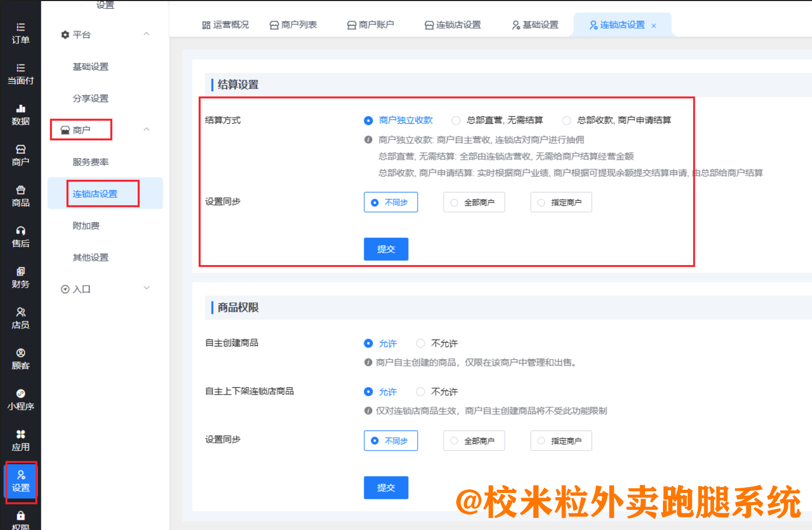The width and height of the screenshot is (812, 530).
Task: Switch to the 商户账户 tab
Action: pyautogui.click(x=371, y=25)
